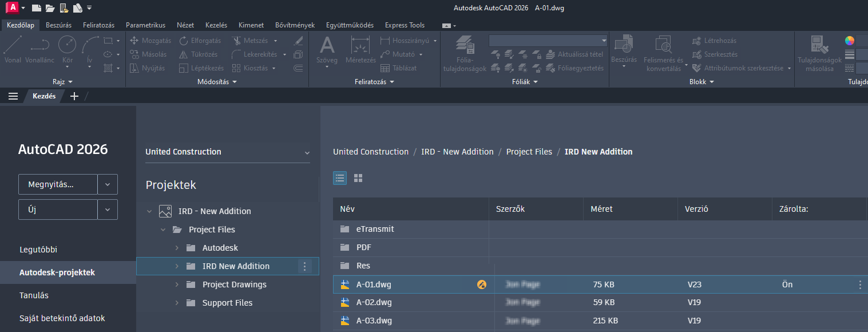Click the Új new drawing button

click(x=58, y=210)
